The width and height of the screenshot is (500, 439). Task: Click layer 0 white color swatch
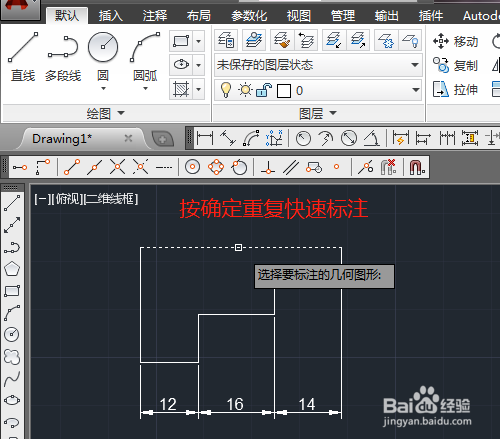(284, 90)
